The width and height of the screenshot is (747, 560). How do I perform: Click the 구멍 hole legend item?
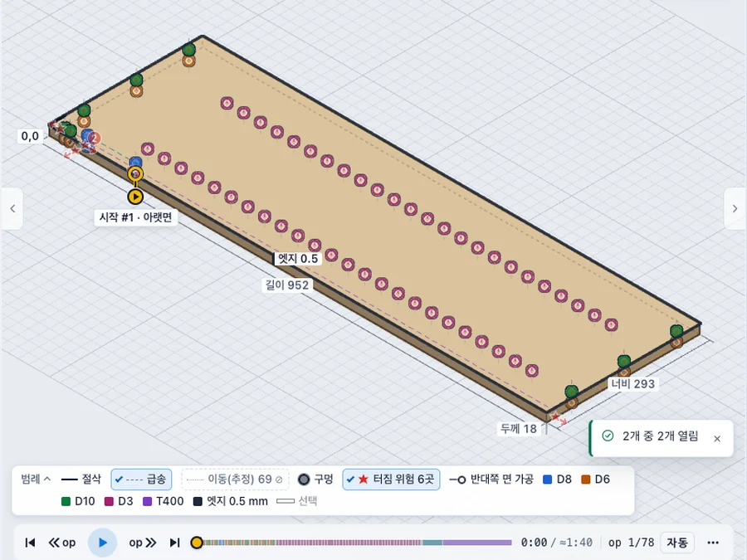tap(315, 479)
